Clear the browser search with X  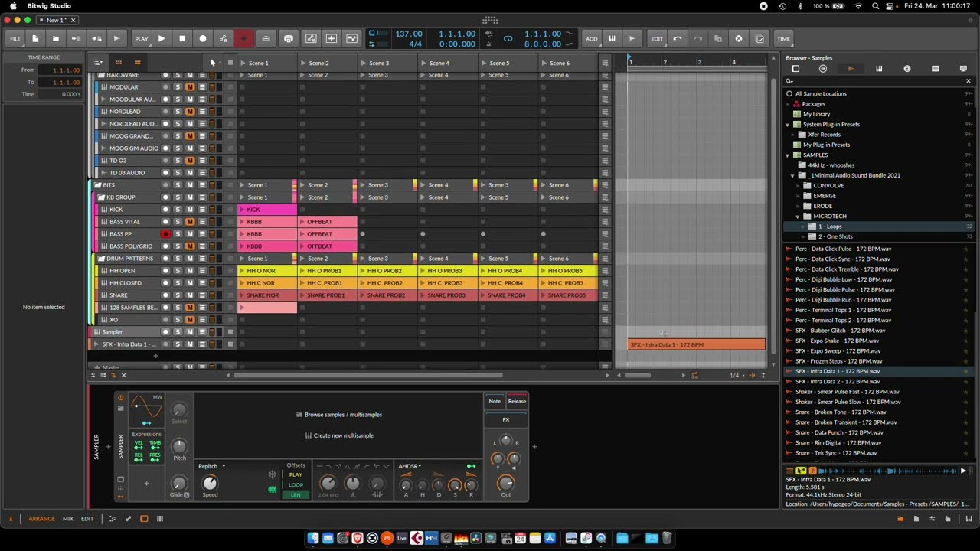(968, 81)
